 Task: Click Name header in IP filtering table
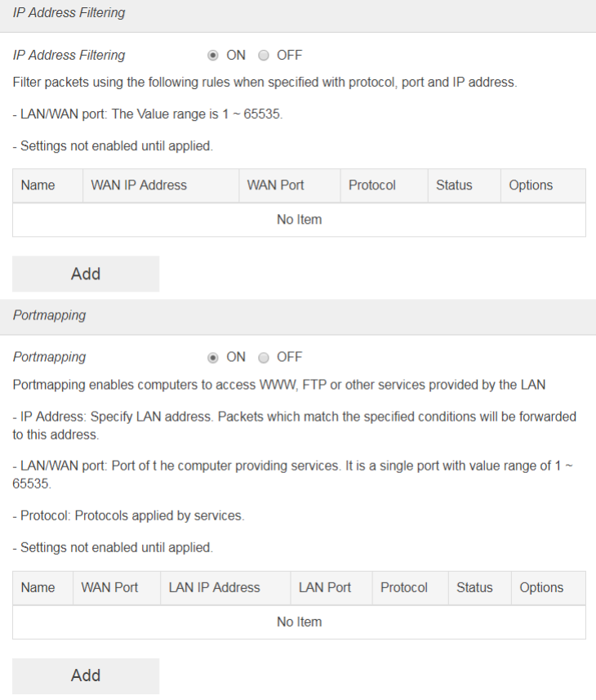(x=38, y=185)
